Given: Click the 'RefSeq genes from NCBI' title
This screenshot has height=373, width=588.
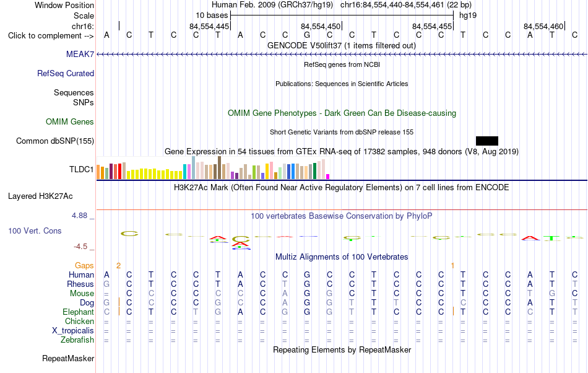Looking at the screenshot, I should pyautogui.click(x=342, y=64).
